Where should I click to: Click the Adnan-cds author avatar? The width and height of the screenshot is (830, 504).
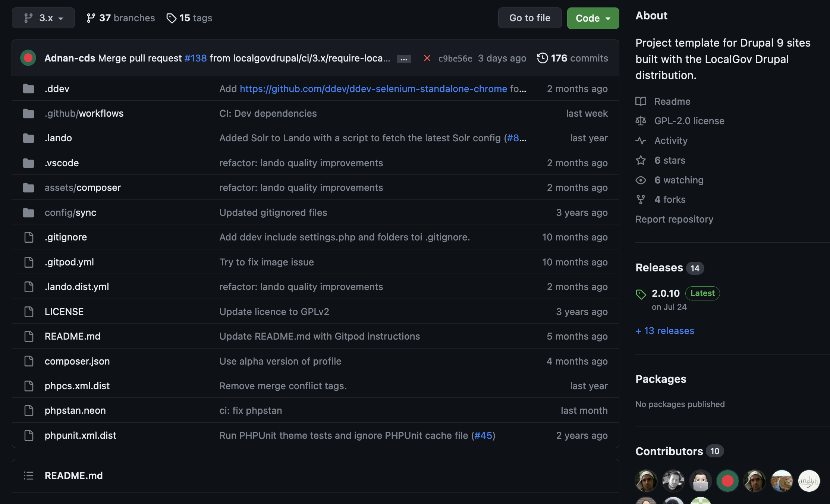(28, 58)
